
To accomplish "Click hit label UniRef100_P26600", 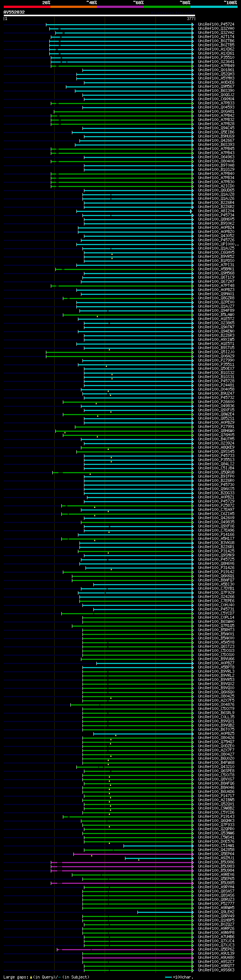I will pos(216,402).
